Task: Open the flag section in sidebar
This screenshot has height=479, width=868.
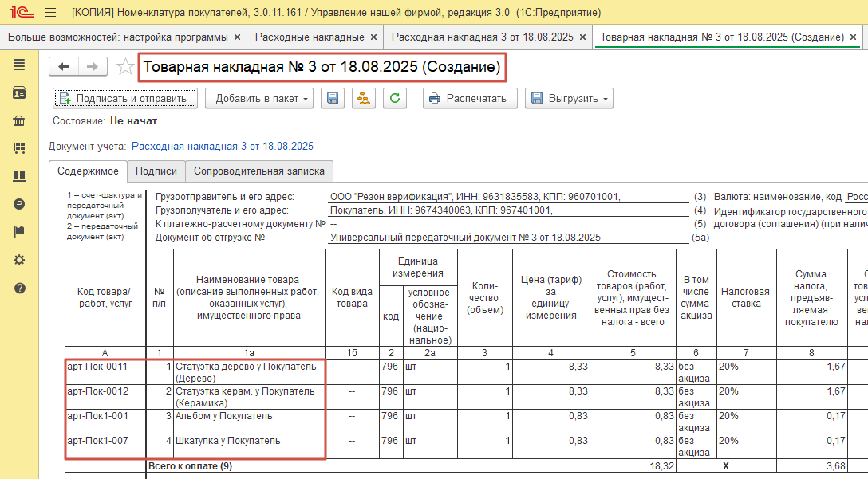Action: point(19,232)
